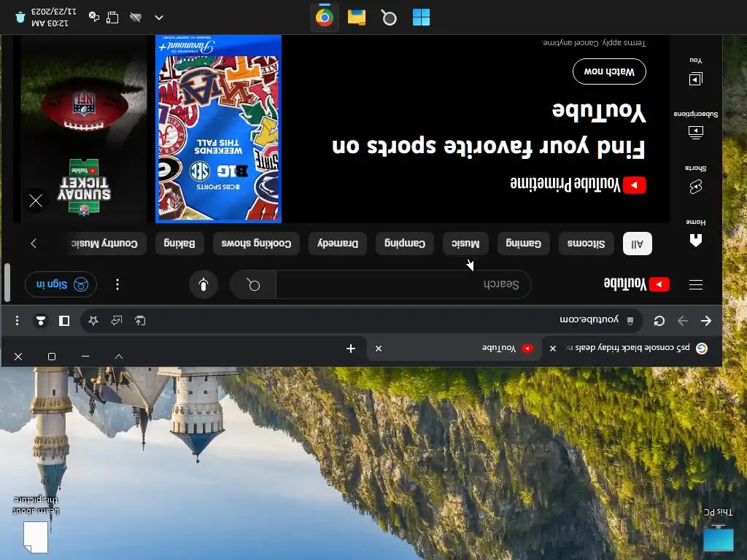Viewport: 747px width, 560px height.
Task: Click the Watch now button
Action: [609, 71]
